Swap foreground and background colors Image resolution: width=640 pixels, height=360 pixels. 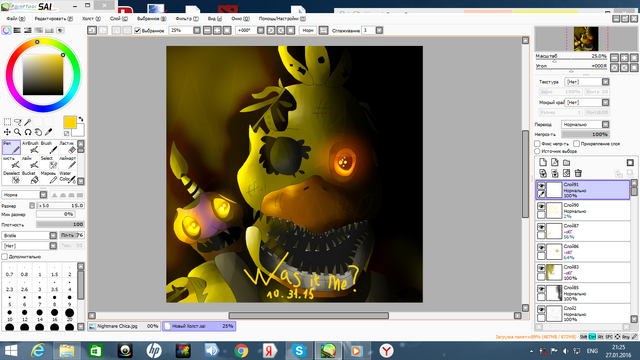coord(80,119)
